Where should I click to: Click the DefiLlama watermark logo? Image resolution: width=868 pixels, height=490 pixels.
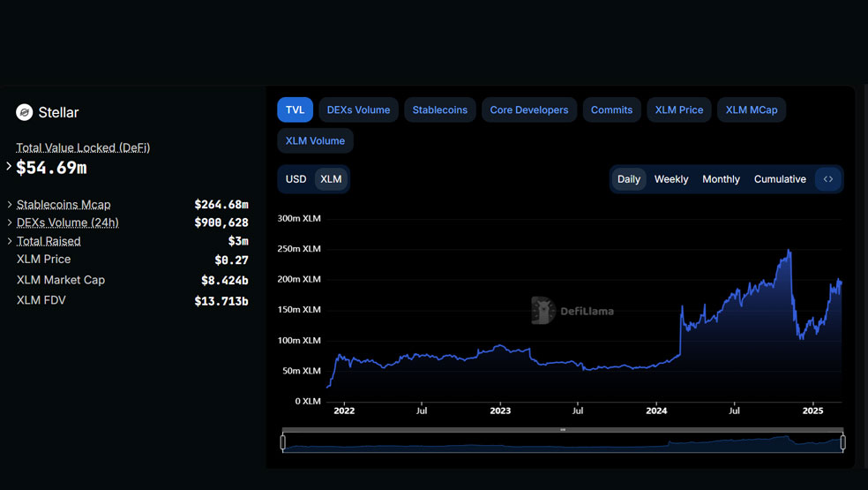pos(572,311)
